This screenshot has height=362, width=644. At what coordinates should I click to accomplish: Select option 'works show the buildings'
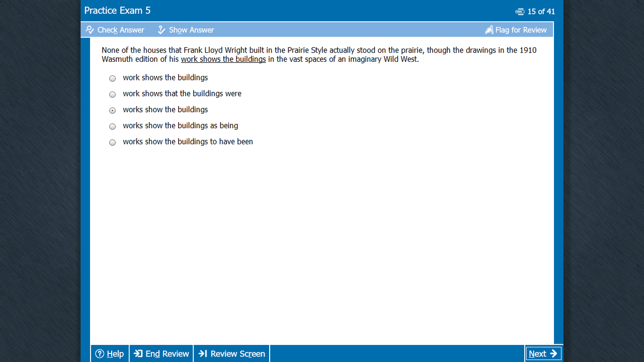[112, 110]
